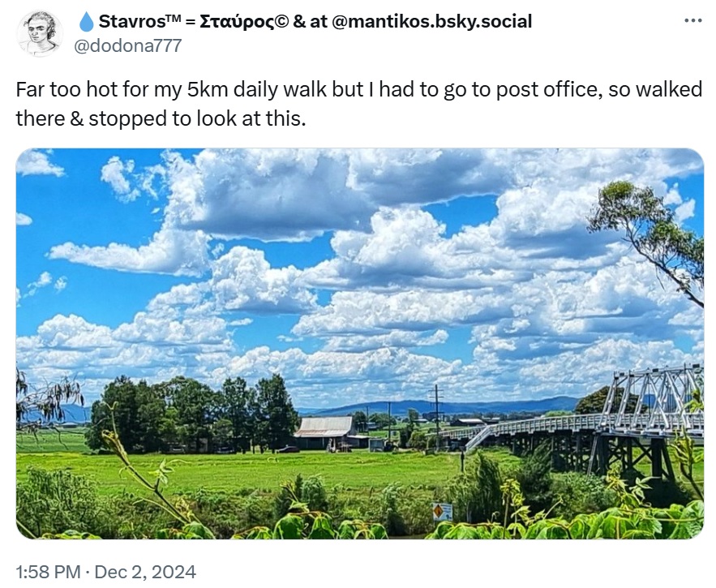Click the dark tree cluster left of shed

coord(195,414)
